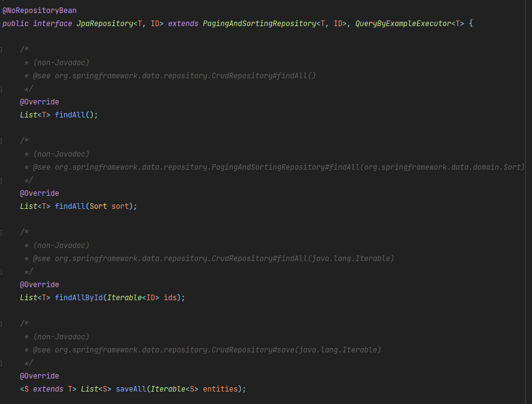Click the @see CrudRepository#save(java.lang.Iterable) comment
Image resolution: width=532 pixels, height=404 pixels.
click(203, 350)
